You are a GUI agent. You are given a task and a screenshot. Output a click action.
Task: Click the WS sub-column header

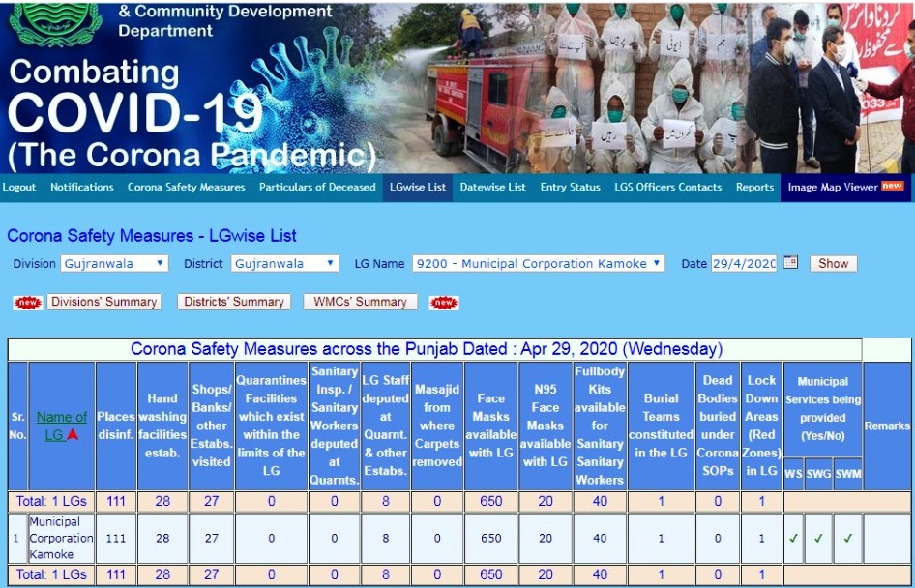(x=793, y=474)
